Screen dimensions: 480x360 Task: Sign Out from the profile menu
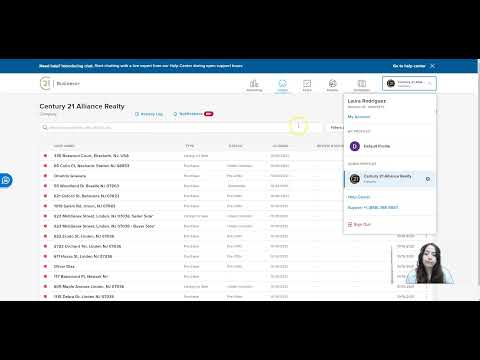point(359,224)
